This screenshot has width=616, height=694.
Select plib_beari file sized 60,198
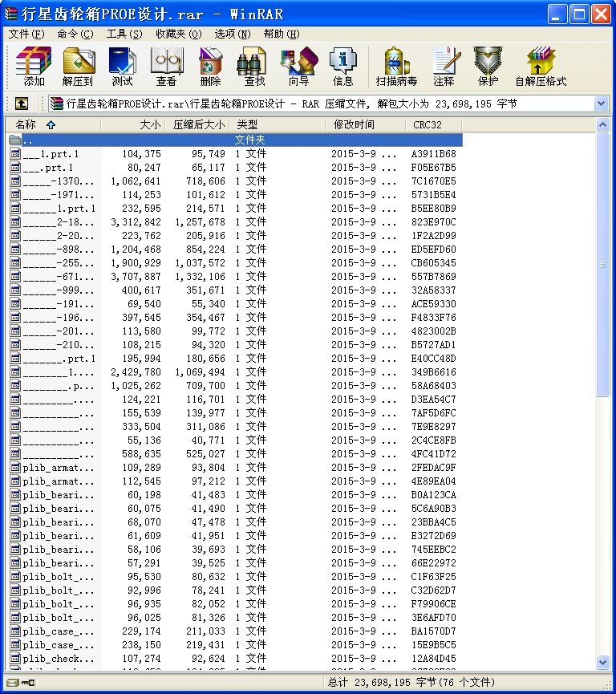(236, 495)
